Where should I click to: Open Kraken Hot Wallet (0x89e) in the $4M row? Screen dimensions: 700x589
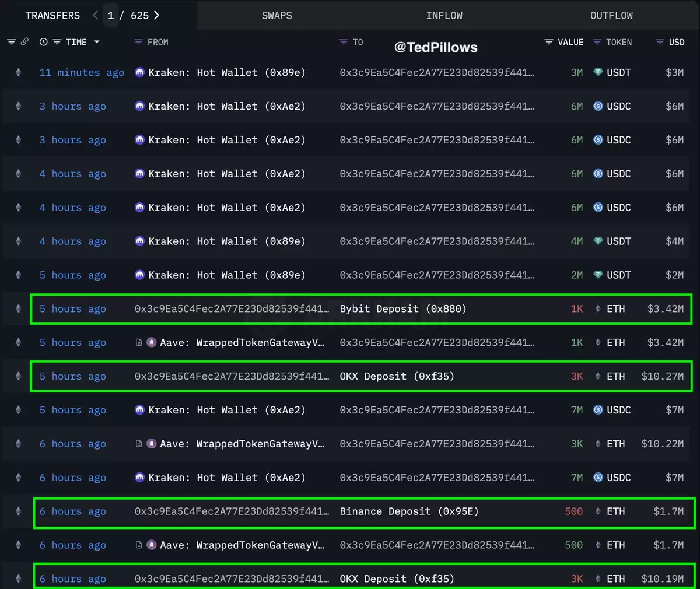[227, 241]
